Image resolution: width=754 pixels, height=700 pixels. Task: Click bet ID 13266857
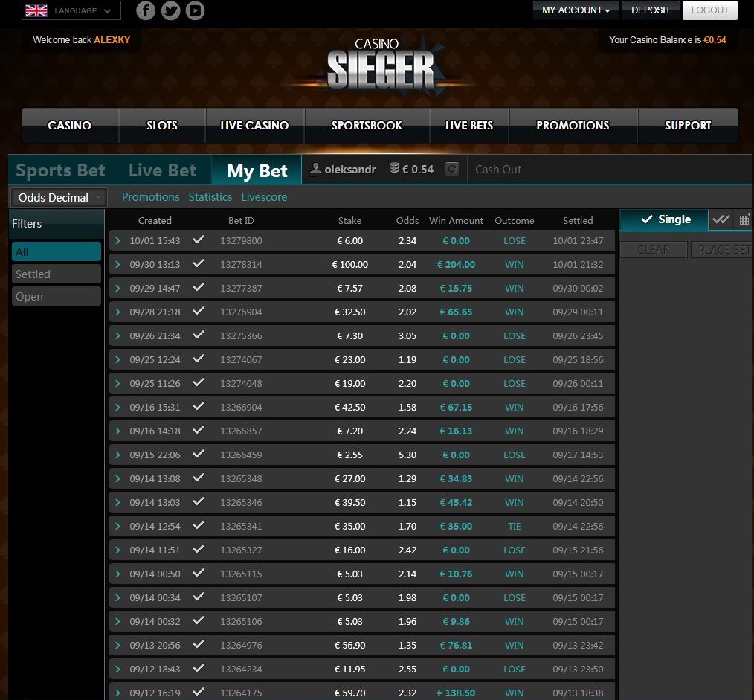pyautogui.click(x=241, y=431)
